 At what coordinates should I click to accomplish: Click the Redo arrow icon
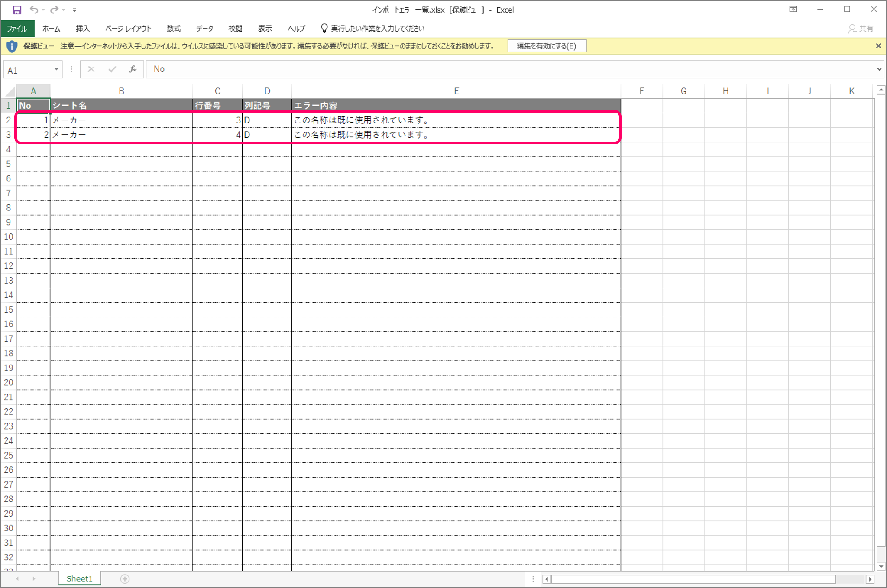tap(54, 10)
